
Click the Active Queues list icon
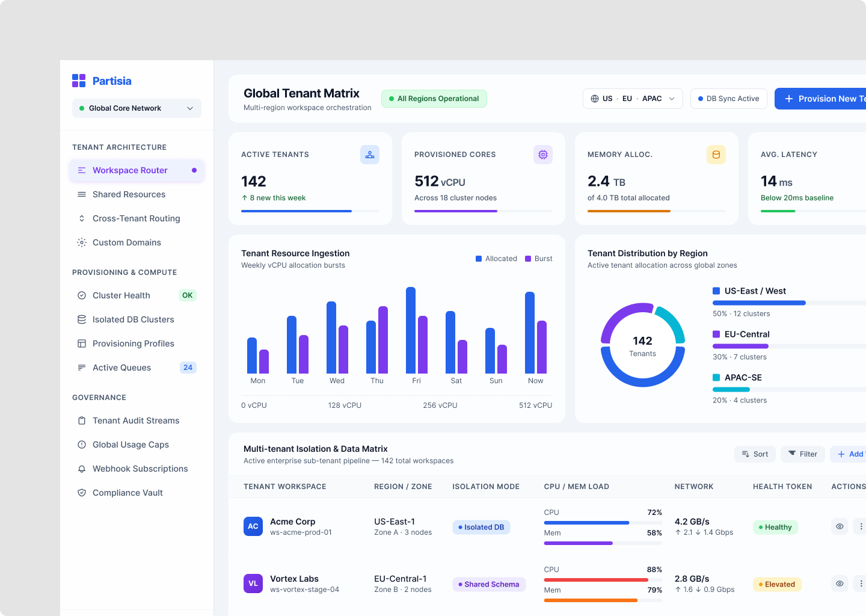(82, 368)
